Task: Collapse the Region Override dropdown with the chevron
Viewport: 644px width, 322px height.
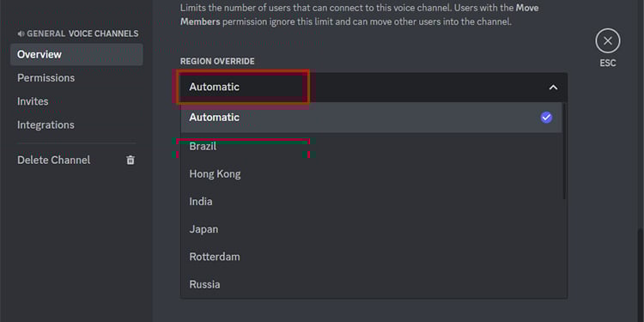Action: [553, 87]
